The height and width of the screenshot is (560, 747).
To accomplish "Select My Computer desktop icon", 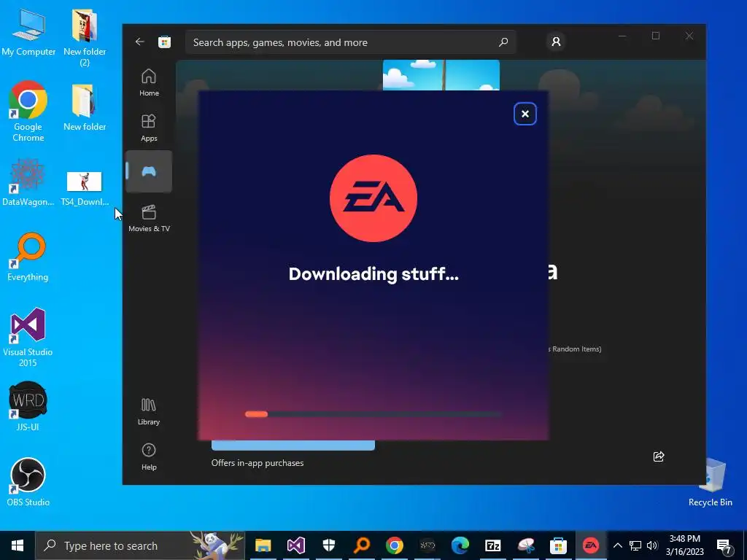I will click(28, 33).
